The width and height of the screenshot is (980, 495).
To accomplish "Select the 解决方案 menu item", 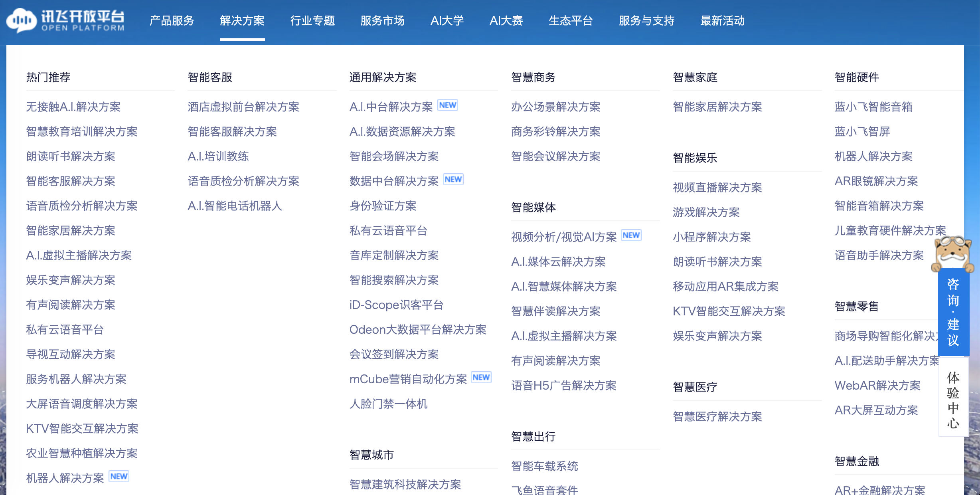I will 242,21.
